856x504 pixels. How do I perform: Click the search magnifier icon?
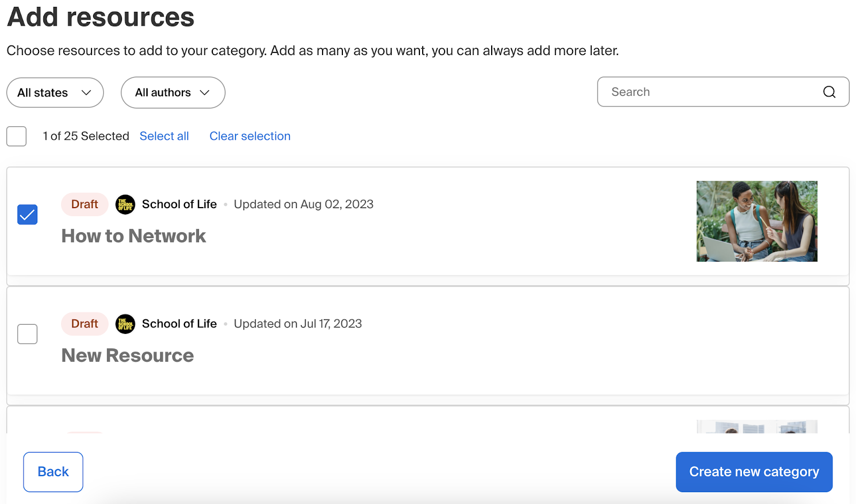click(x=829, y=92)
